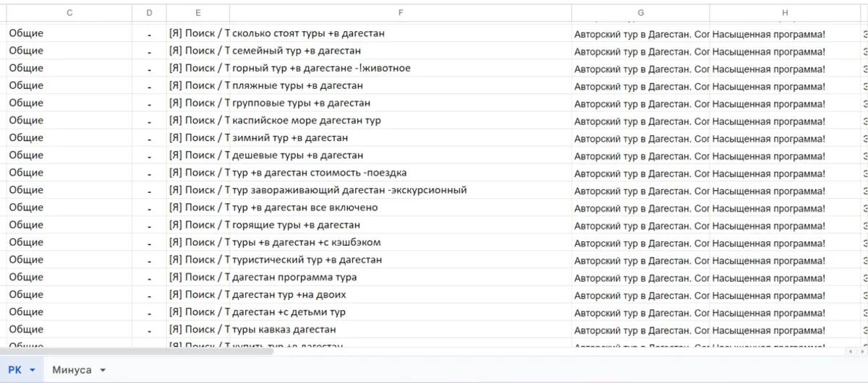
Task: Click the scroll-left arrow of horizontal scrollbar
Action: tap(851, 352)
